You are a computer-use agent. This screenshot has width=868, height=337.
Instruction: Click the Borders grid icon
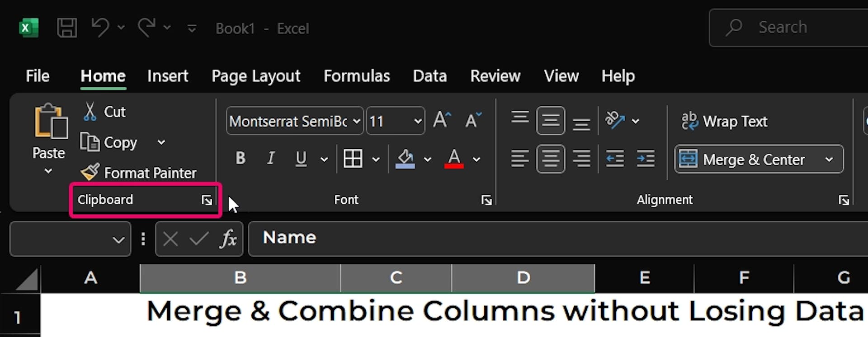tap(353, 159)
